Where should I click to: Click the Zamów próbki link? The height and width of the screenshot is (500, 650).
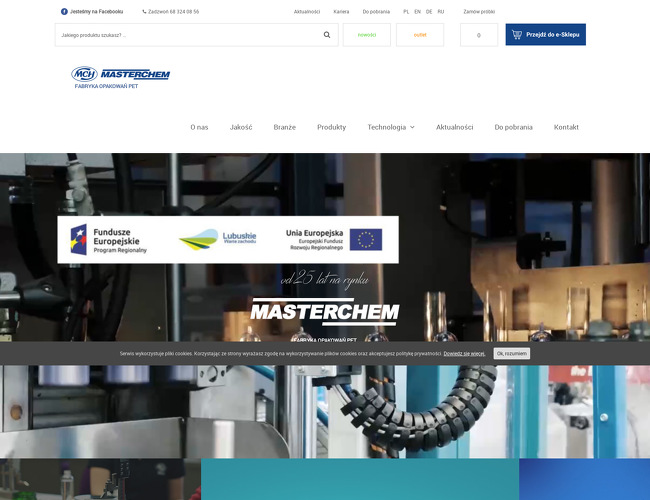(x=479, y=12)
